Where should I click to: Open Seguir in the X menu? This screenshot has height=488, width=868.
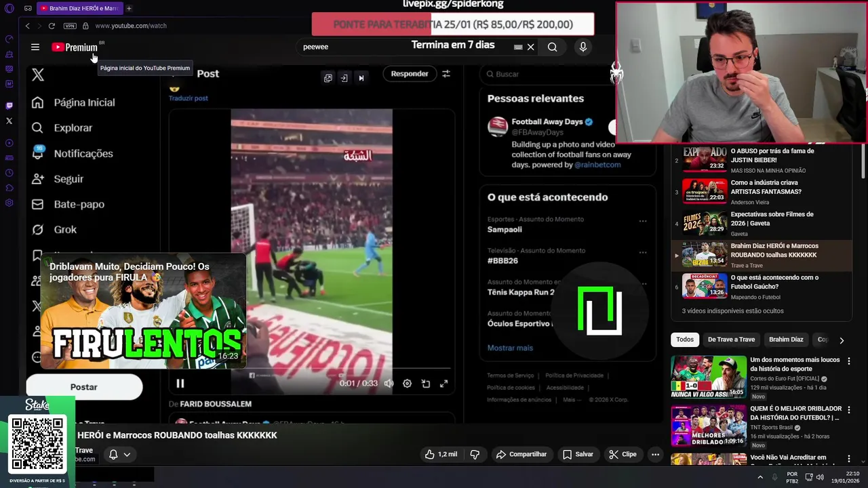58,179
